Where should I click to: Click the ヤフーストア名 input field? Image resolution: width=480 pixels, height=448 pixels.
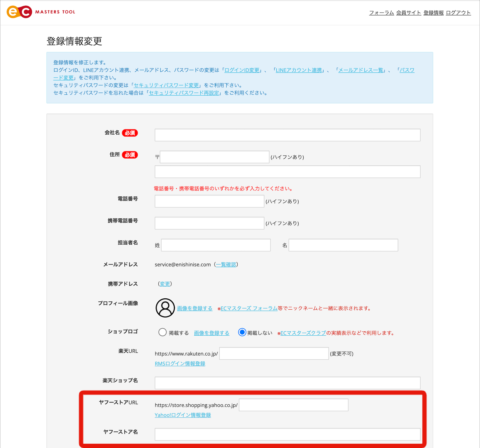287,434
